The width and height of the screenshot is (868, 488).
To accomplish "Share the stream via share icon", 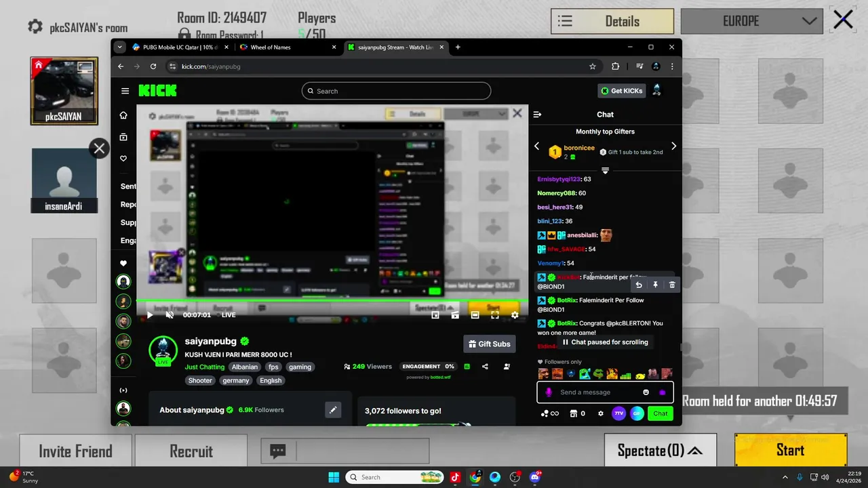I will point(485,367).
